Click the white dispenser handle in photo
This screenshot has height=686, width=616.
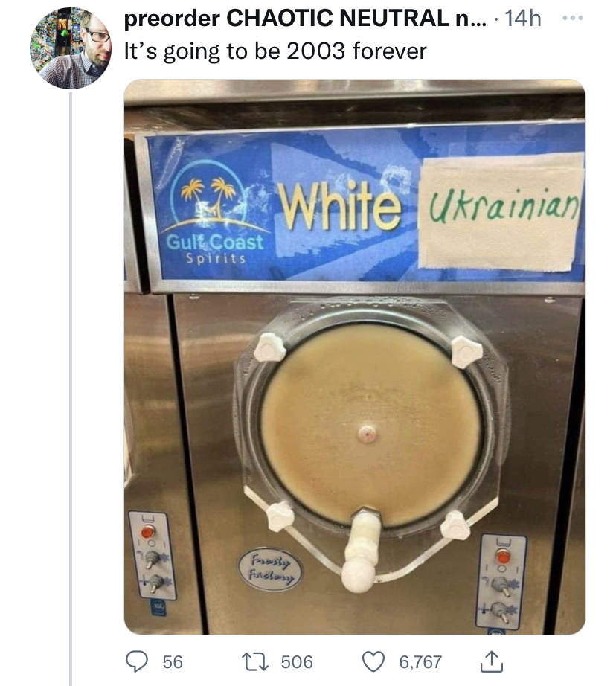[362, 551]
